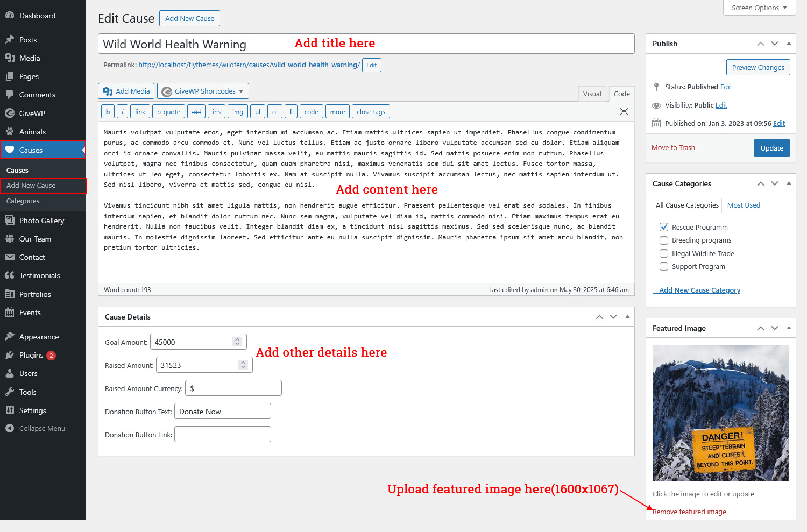This screenshot has height=532, width=807.
Task: Open the Testimonials quote icon item
Action: (10, 275)
